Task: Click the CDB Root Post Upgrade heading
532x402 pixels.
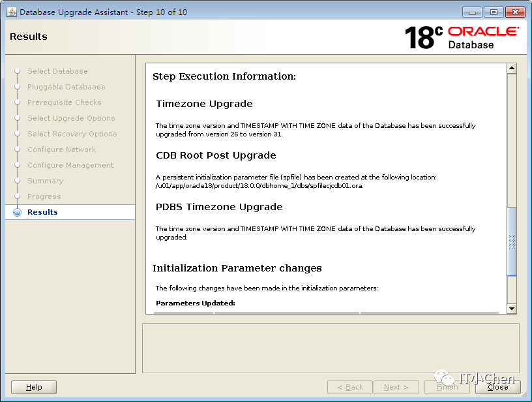Action: click(216, 155)
